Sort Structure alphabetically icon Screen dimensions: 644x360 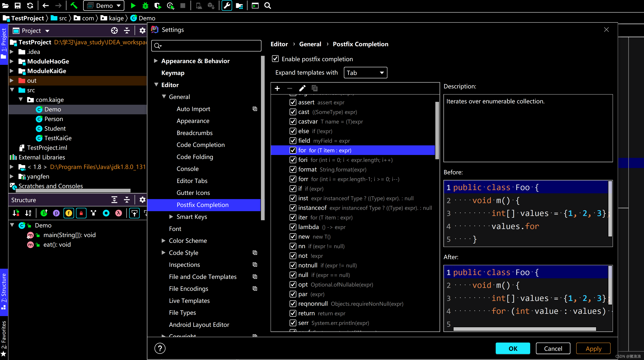[28, 213]
